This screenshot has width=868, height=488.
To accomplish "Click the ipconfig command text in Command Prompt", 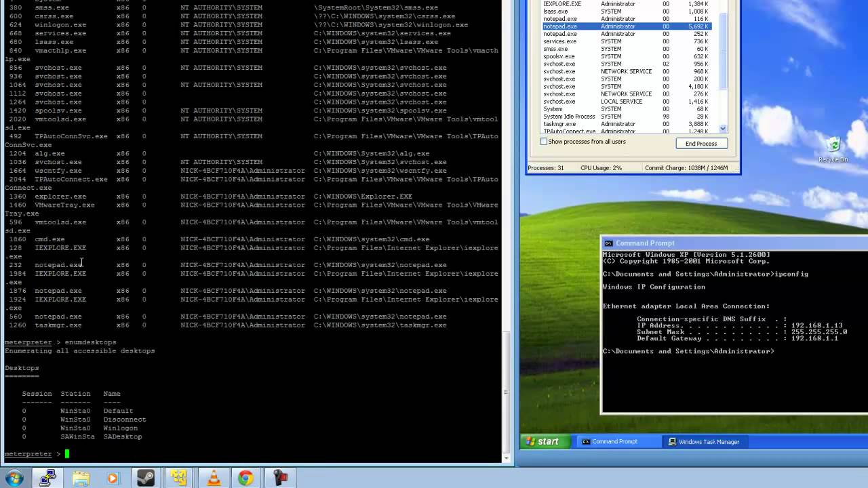I will 791,274.
